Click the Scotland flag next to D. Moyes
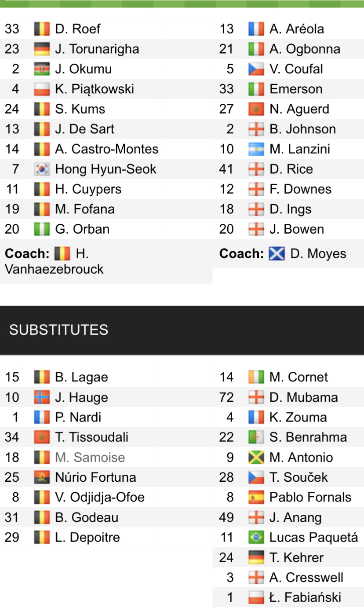This screenshot has height=612, width=364. click(x=277, y=254)
